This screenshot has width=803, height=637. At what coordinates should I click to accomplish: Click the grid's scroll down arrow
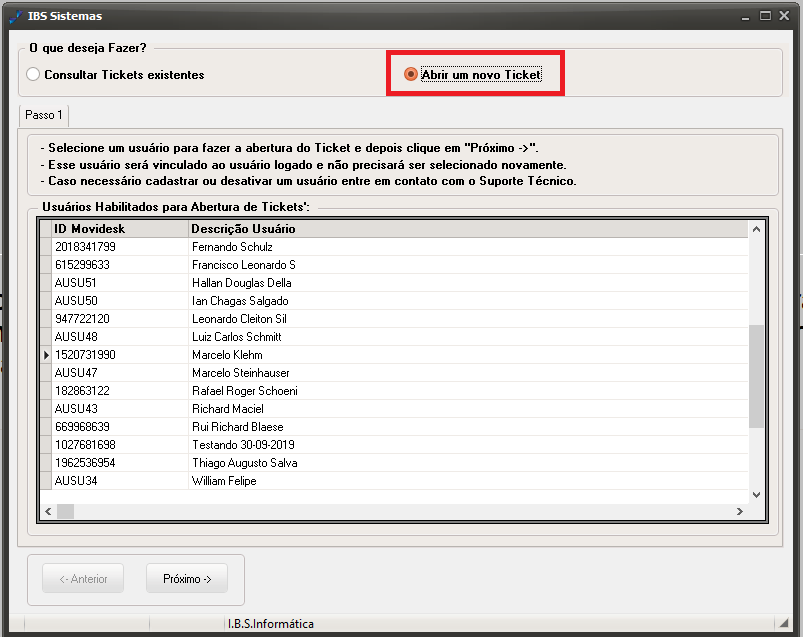756,495
